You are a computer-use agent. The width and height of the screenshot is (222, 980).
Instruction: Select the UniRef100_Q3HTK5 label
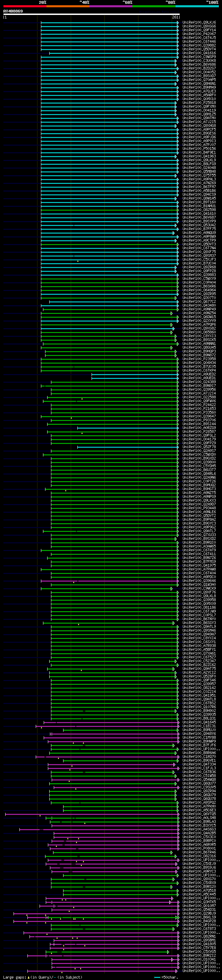tap(199, 902)
